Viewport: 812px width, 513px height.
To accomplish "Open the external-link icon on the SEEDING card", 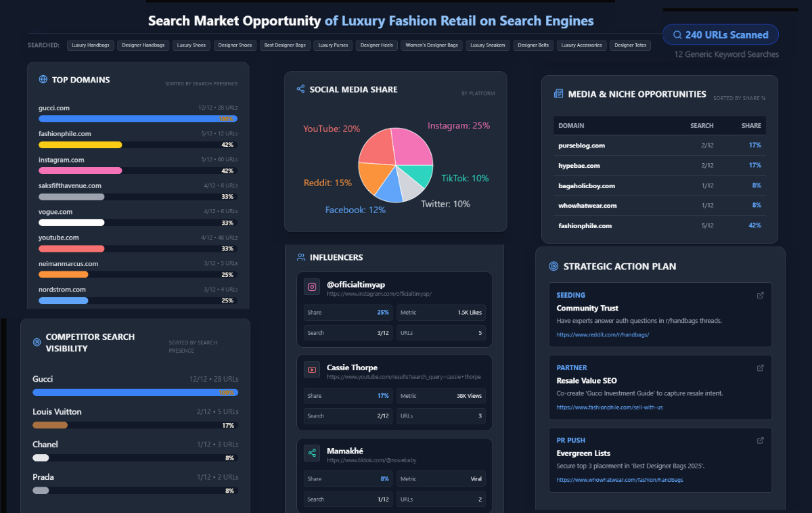I will (x=759, y=295).
